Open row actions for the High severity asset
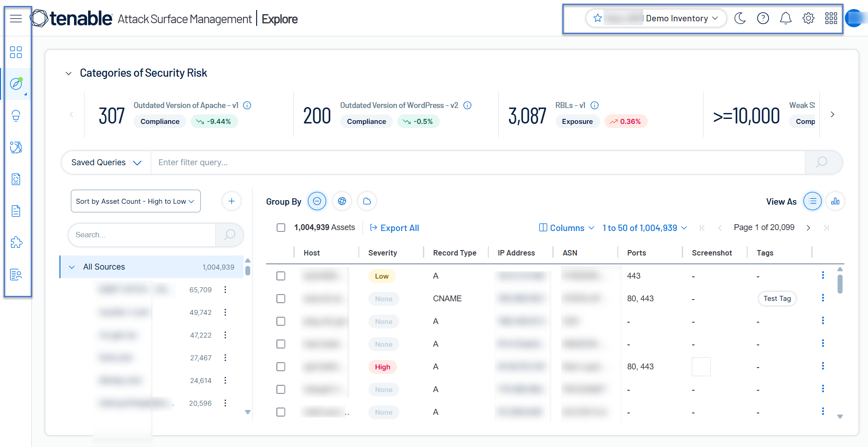 coord(823,366)
